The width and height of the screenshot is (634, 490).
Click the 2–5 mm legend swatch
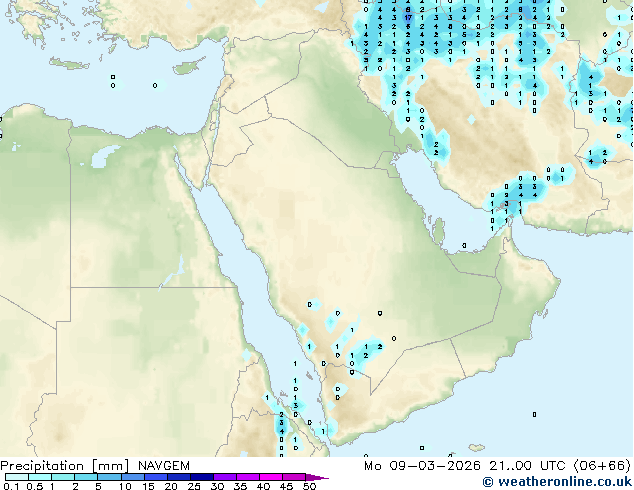tap(86, 477)
